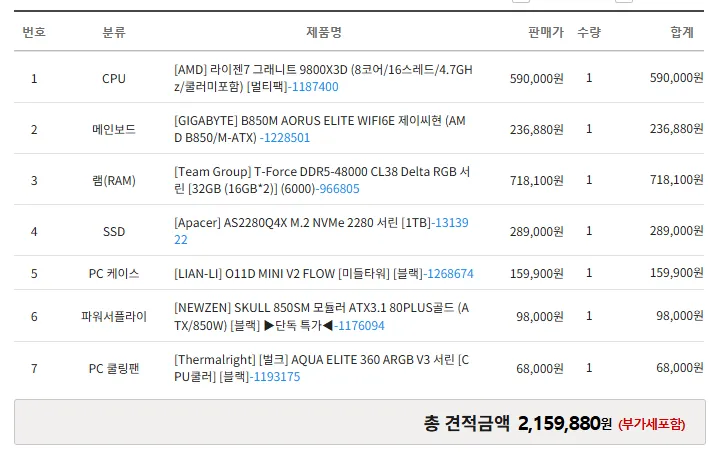The height and width of the screenshot is (462, 719).
Task: Click the 램(RAM) category cell
Action: [114, 181]
